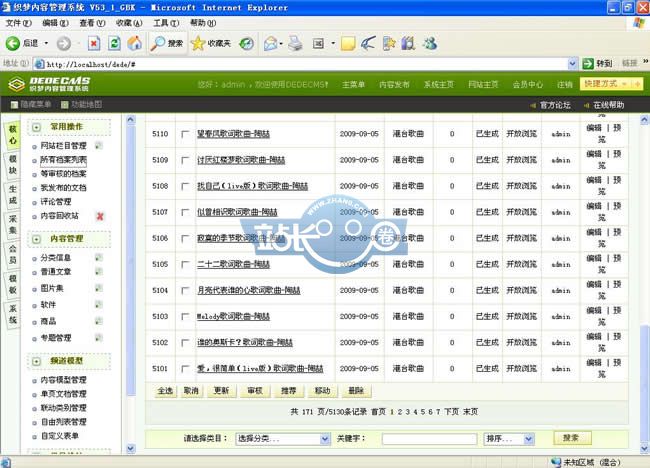The width and height of the screenshot is (650, 468).
Task: Click the small icon next to 网站栏目管理
Action: click(99, 145)
